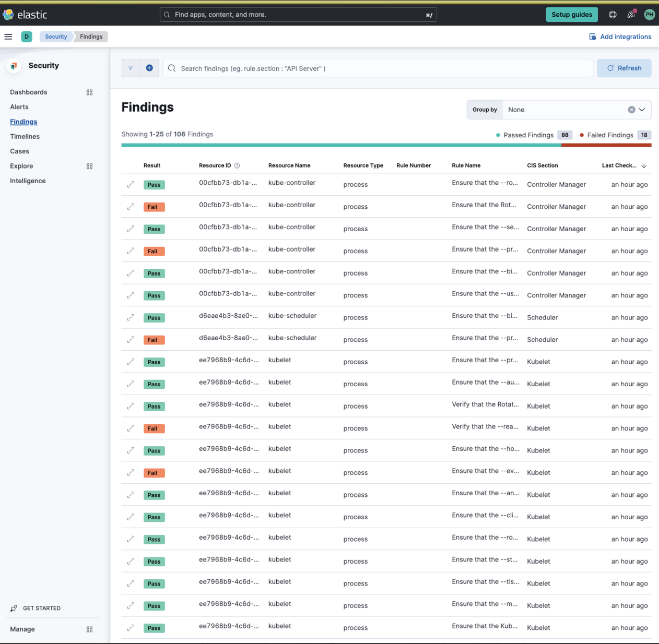Open filters using the icon beside findings search

(x=131, y=68)
